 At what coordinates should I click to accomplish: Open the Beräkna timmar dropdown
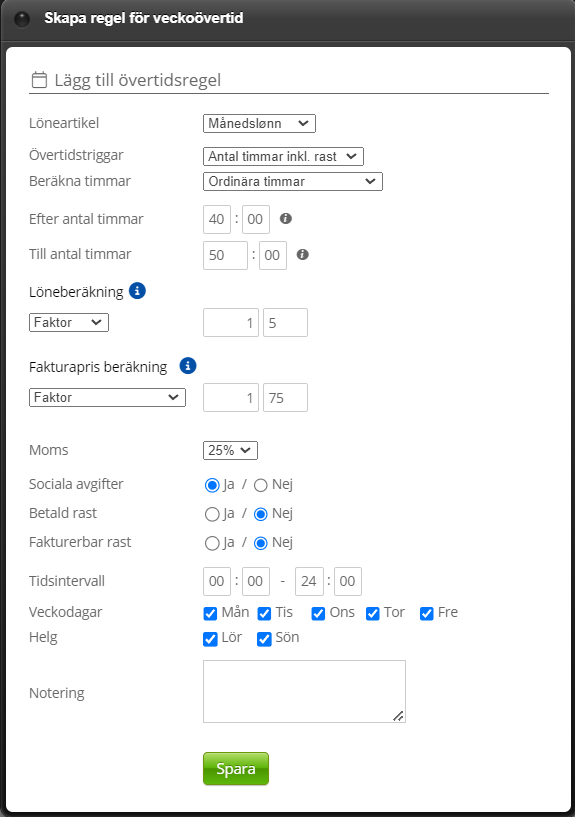click(x=293, y=181)
